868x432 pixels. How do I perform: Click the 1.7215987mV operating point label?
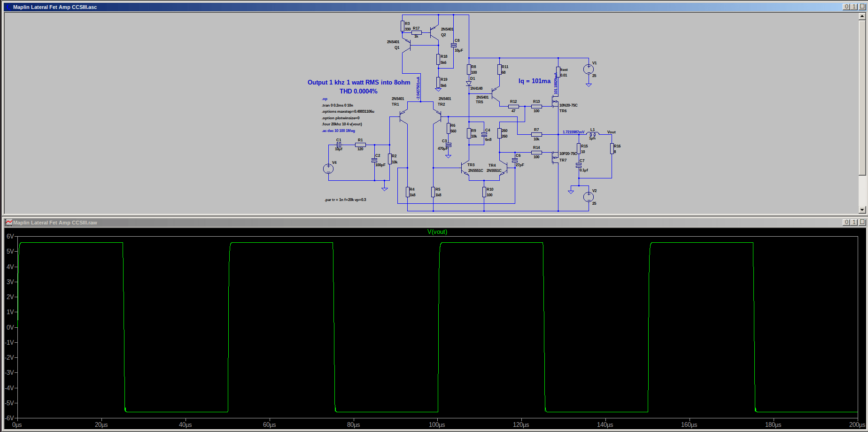point(573,132)
